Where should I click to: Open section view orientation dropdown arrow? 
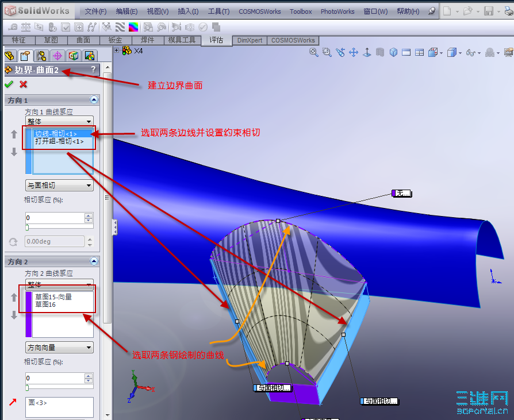pos(441,53)
